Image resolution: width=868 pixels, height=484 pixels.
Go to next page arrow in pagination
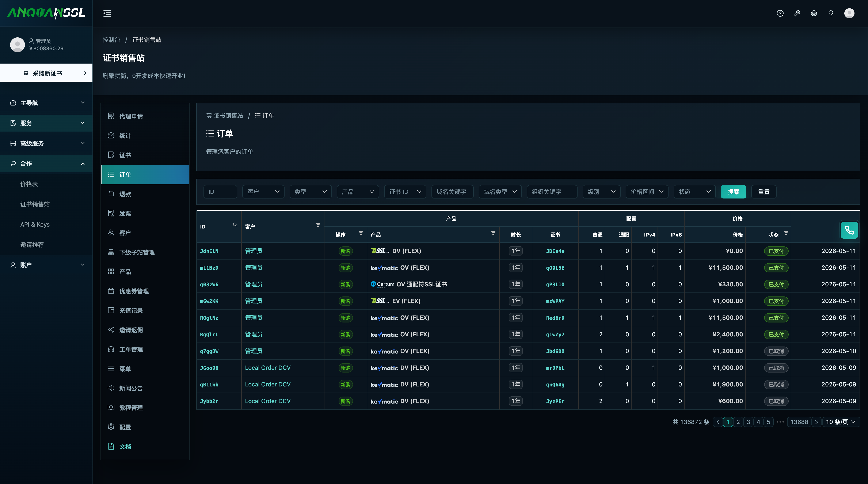coord(816,422)
